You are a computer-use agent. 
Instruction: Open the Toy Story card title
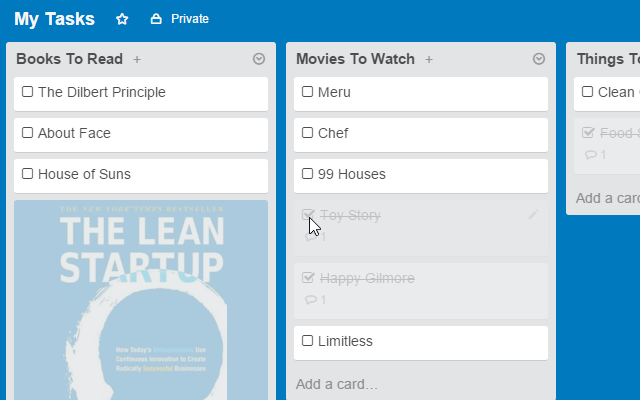(x=350, y=215)
